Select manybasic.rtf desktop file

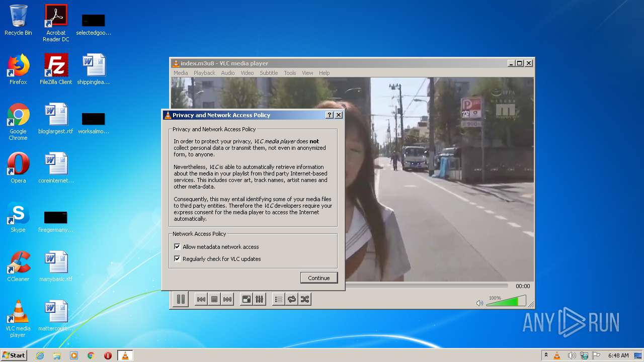[56, 266]
